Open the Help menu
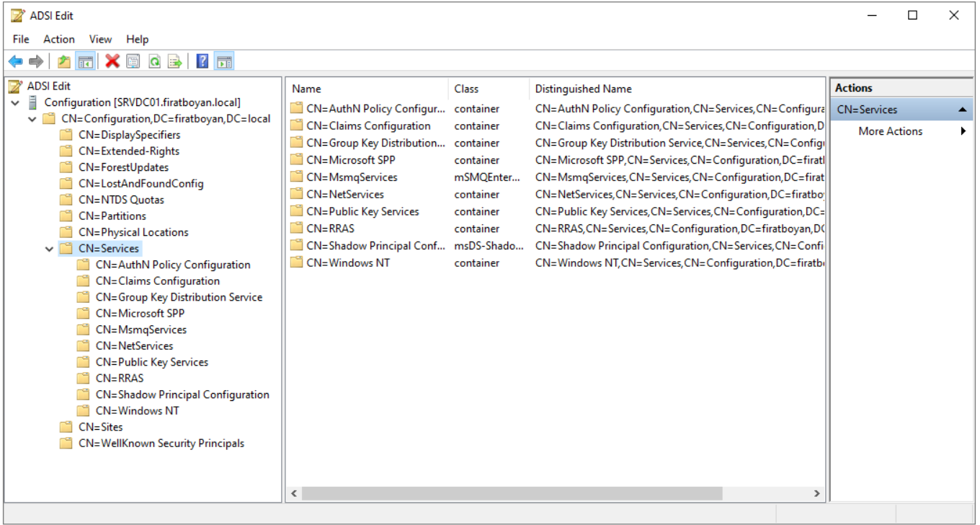 [137, 39]
